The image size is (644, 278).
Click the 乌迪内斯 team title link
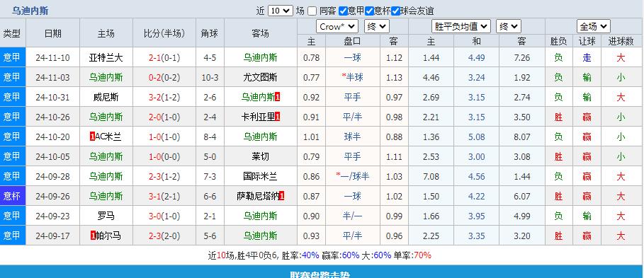tap(30, 11)
